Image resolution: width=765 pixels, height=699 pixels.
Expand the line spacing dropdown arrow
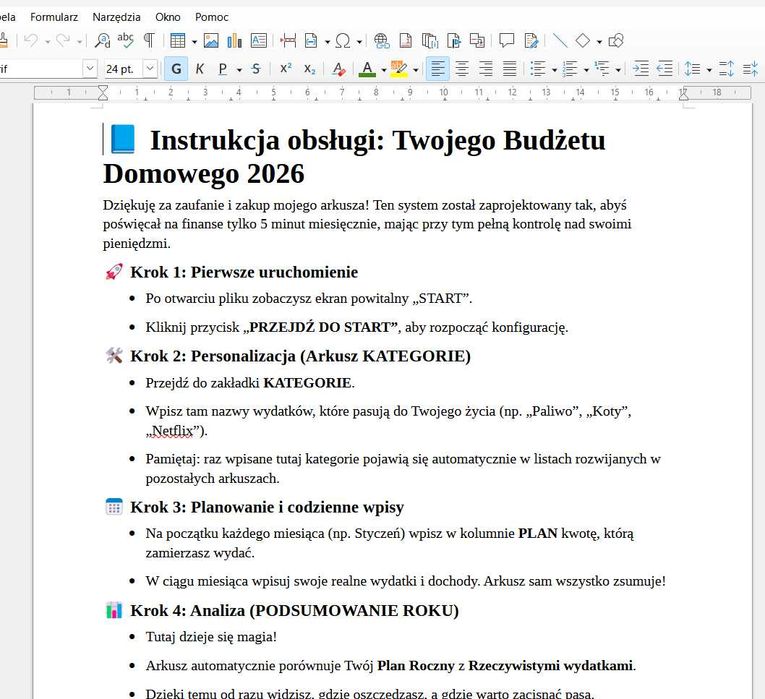pos(709,70)
